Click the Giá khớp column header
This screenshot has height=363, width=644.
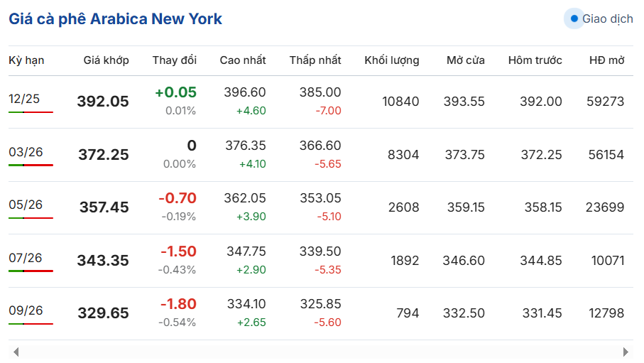click(106, 60)
